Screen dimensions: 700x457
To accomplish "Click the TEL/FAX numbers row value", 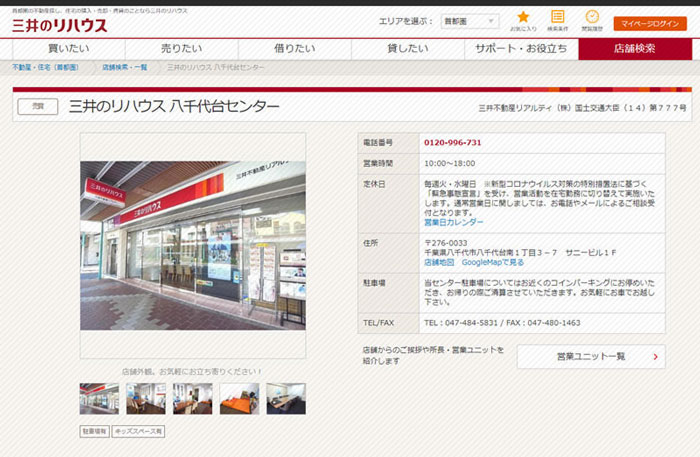I will [502, 323].
